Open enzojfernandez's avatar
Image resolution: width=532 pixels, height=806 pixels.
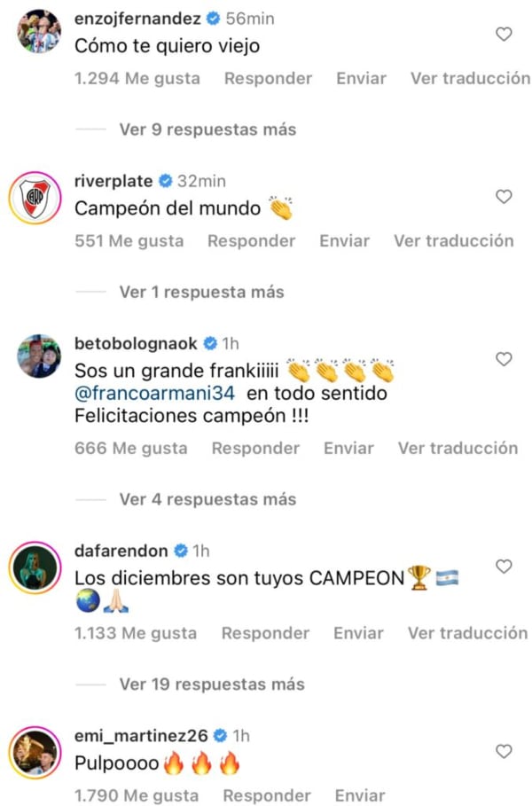point(39,31)
